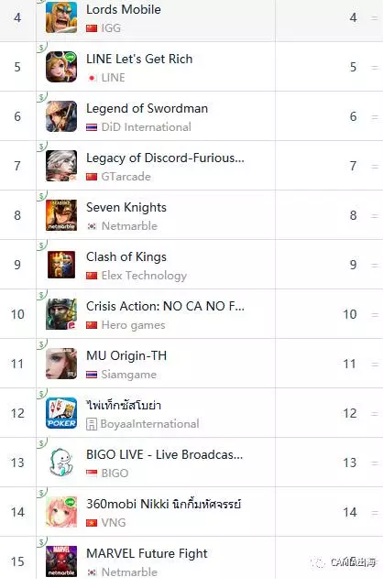Screen dimensions: 383x588
Task: Click the Seven Knights game icon
Action: (61, 215)
